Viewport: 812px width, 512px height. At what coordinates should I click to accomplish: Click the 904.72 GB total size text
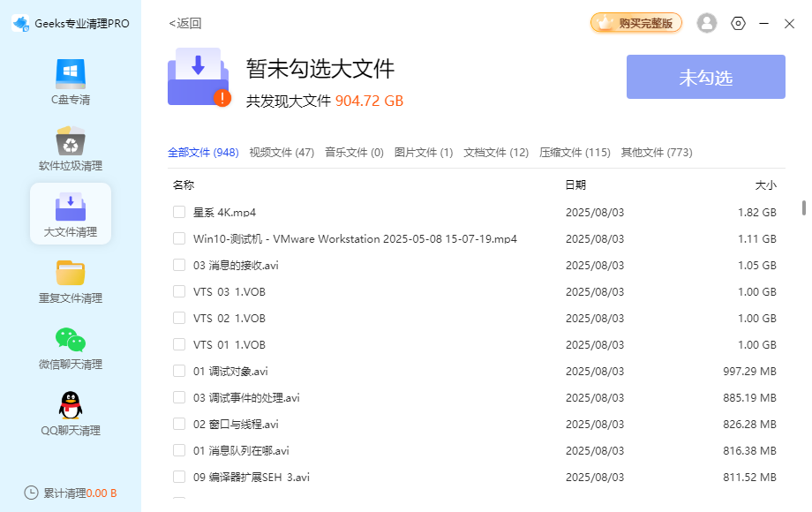pos(369,101)
